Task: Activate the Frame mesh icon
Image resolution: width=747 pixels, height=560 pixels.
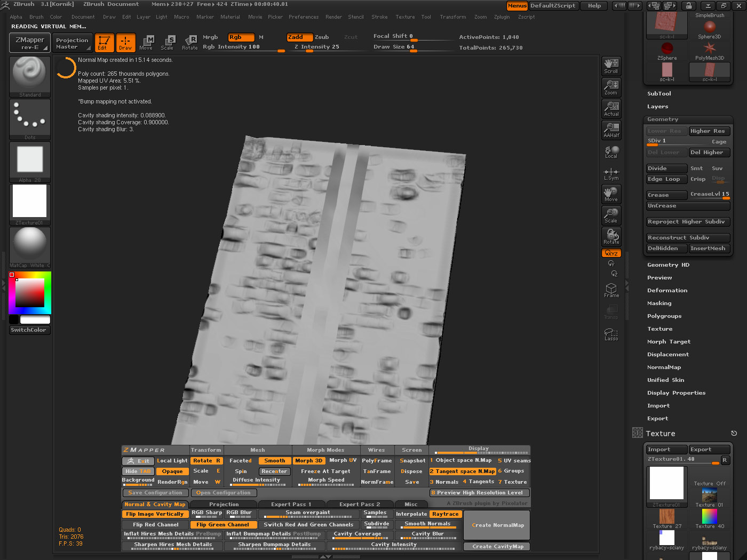Action: click(x=611, y=290)
